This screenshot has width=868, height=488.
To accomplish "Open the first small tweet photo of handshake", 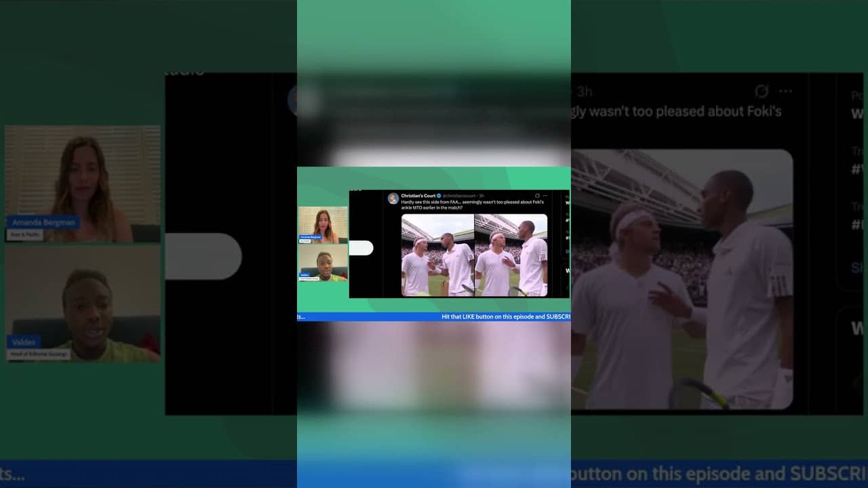I will point(437,255).
